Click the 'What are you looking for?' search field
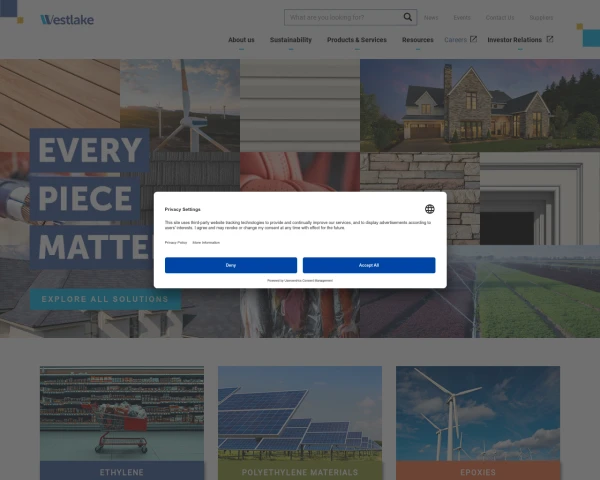The width and height of the screenshot is (600, 480). point(342,17)
